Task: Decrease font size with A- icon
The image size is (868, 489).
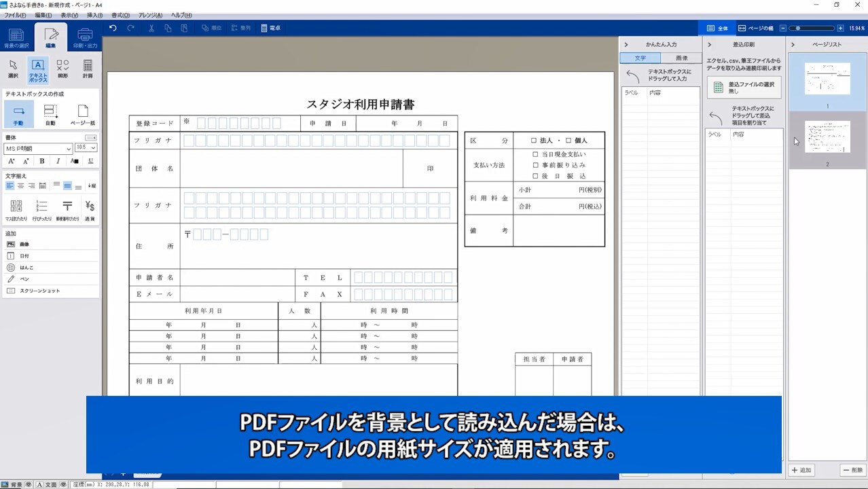Action: click(26, 161)
